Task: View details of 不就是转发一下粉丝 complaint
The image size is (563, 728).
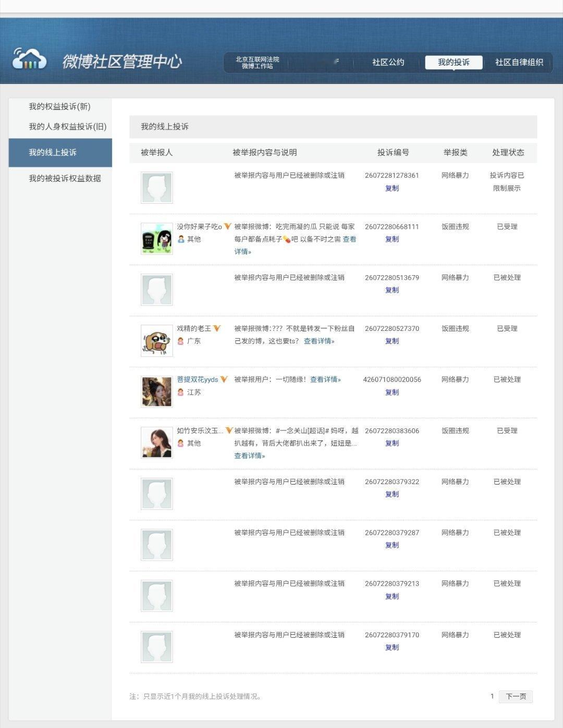Action: click(319, 341)
